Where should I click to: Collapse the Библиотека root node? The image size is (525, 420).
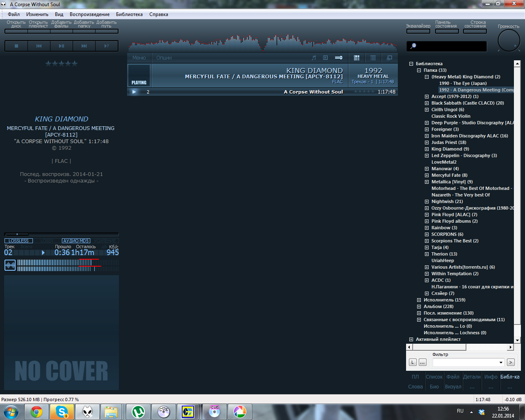(x=411, y=64)
